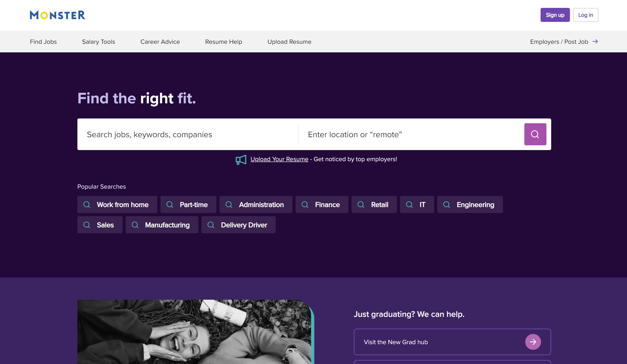Image resolution: width=627 pixels, height=364 pixels.
Task: Click the magnifier icon in Work from home chip
Action: (87, 204)
